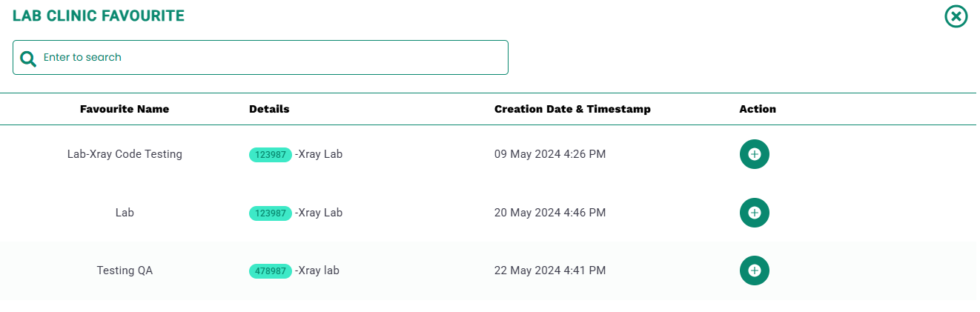Select the 123987 badge in Lab row

(271, 213)
